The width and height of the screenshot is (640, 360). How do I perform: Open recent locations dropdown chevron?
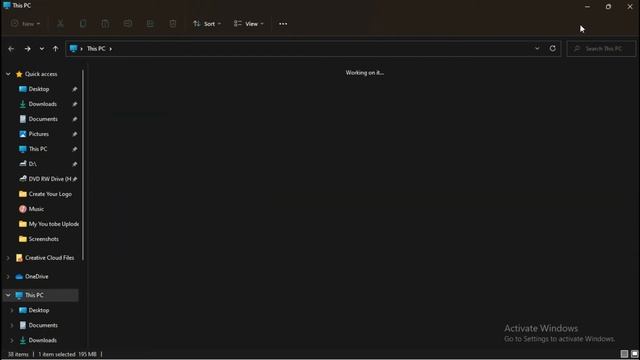(x=42, y=49)
